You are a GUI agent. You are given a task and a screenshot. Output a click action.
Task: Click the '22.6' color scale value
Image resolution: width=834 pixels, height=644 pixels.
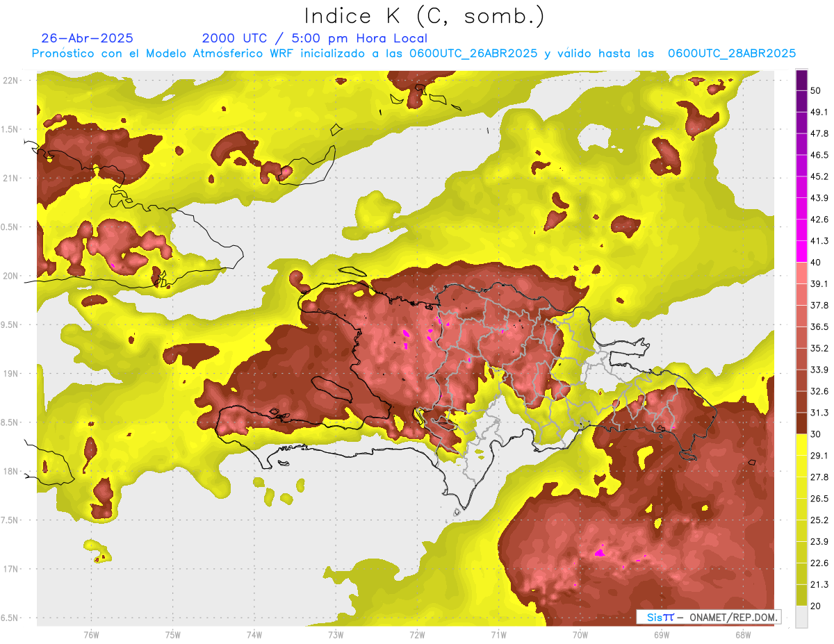(819, 563)
